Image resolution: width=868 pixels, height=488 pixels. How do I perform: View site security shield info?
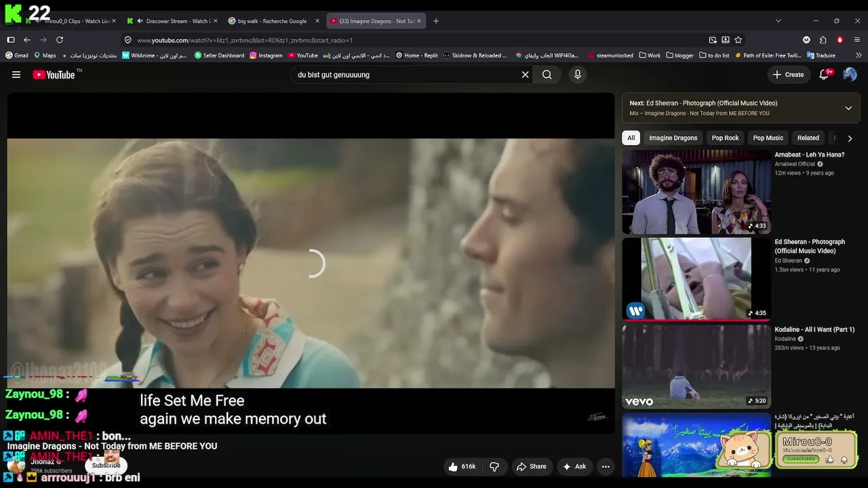pyautogui.click(x=127, y=40)
